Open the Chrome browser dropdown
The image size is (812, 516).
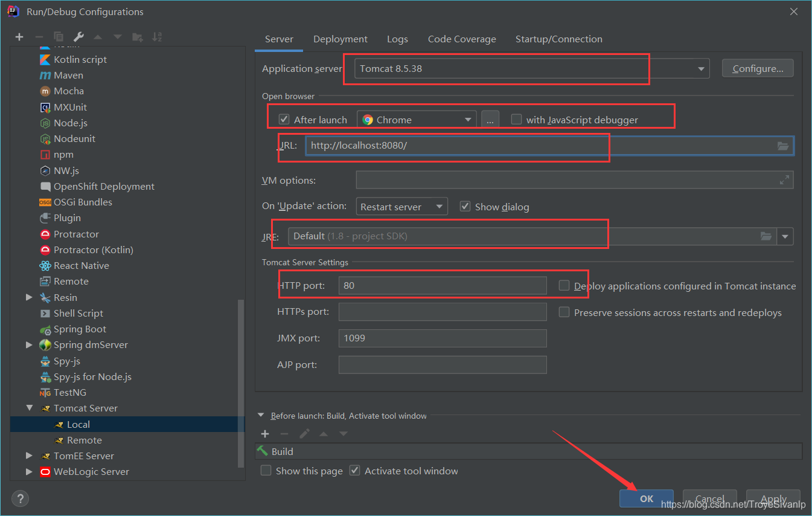coord(417,120)
